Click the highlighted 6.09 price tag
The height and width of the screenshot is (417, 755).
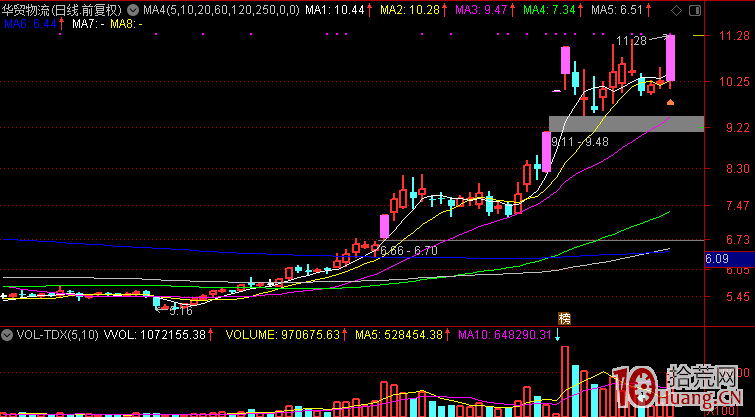point(729,259)
